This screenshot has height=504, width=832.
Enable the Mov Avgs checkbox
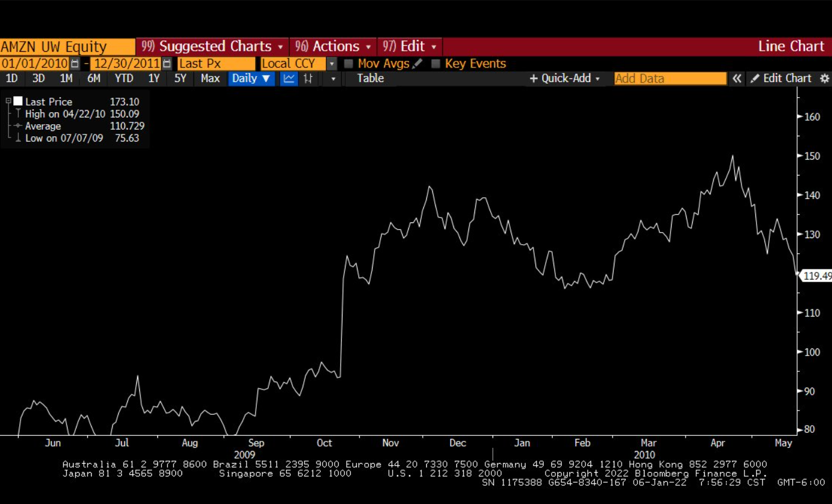(348, 64)
